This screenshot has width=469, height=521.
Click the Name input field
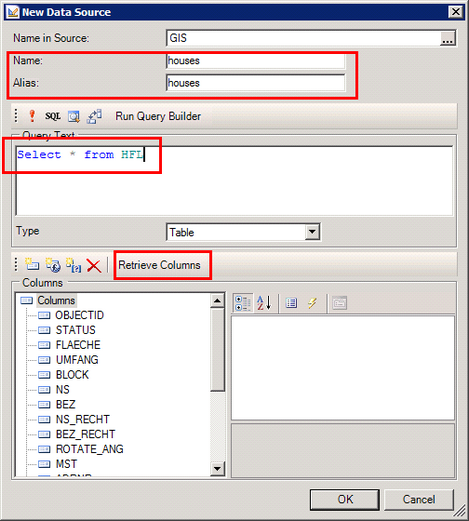tap(256, 61)
